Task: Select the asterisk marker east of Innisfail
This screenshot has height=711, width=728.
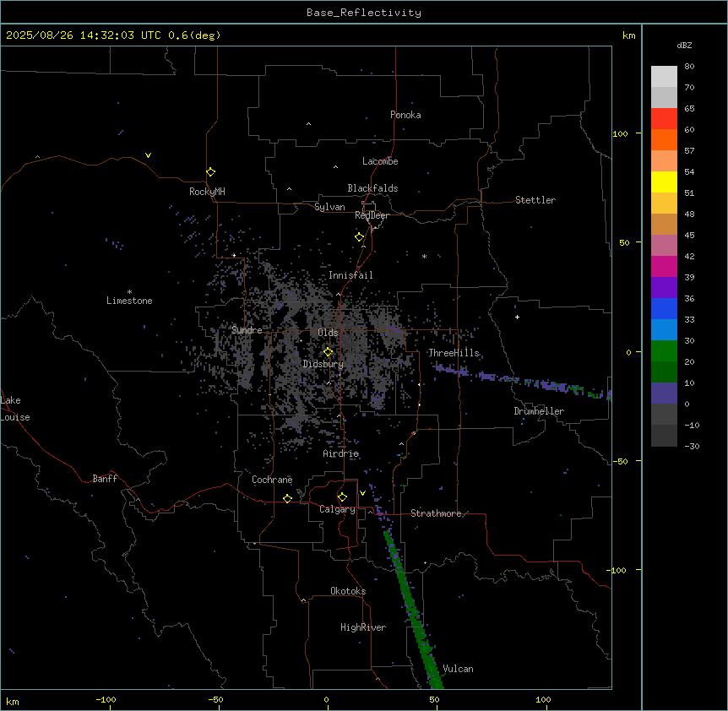Action: [424, 256]
